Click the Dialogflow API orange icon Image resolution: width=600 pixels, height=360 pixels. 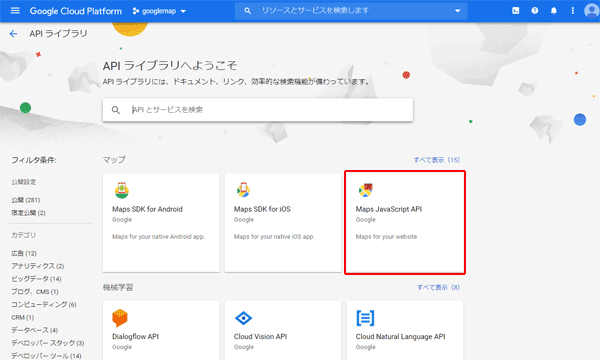click(x=120, y=318)
